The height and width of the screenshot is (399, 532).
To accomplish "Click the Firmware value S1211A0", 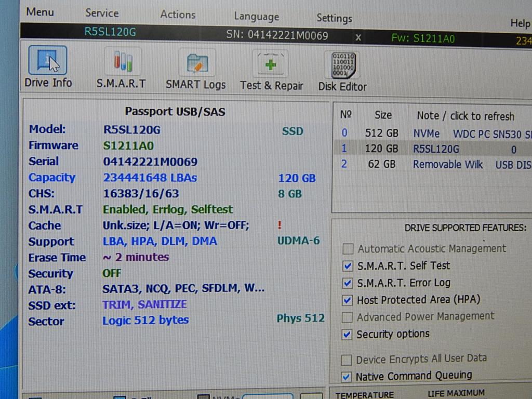I will pos(128,145).
